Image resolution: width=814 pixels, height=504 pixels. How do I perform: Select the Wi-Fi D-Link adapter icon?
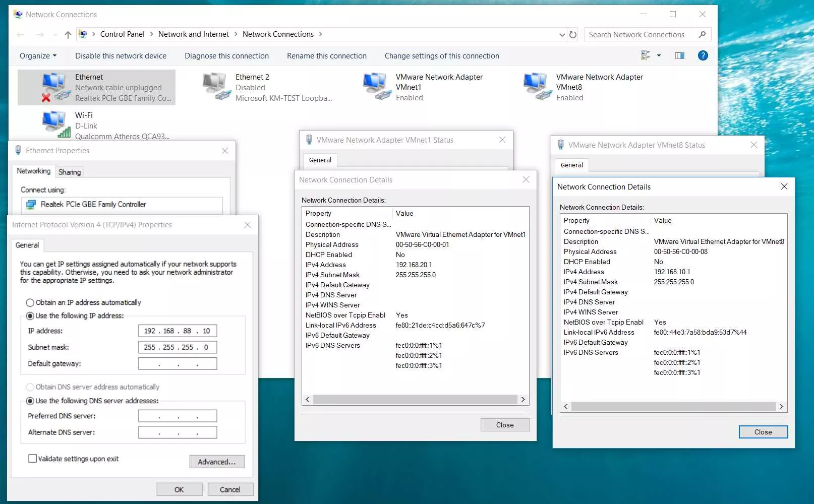(x=55, y=124)
